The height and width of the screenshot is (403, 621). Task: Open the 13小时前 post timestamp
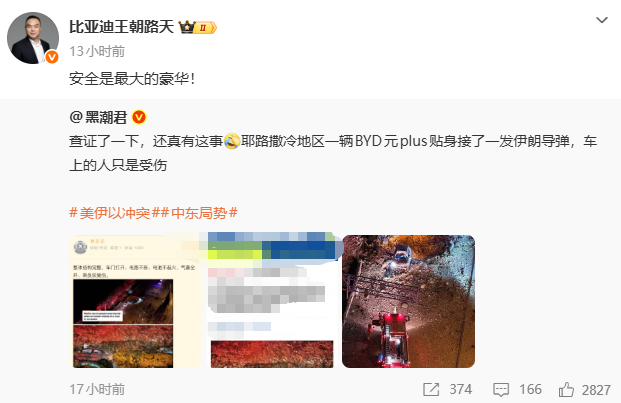coord(97,51)
